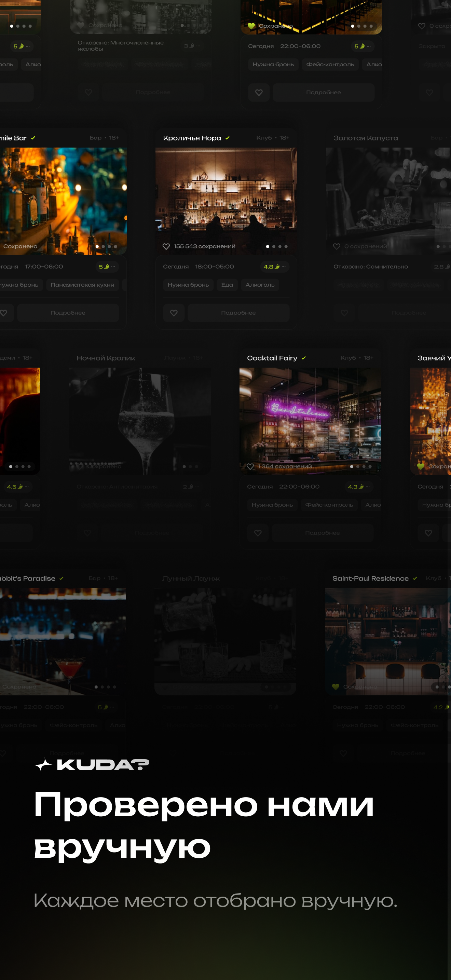Image resolution: width=451 pixels, height=980 pixels.
Task: Select the Фейс-контроль tag on the top card
Action: click(x=330, y=64)
